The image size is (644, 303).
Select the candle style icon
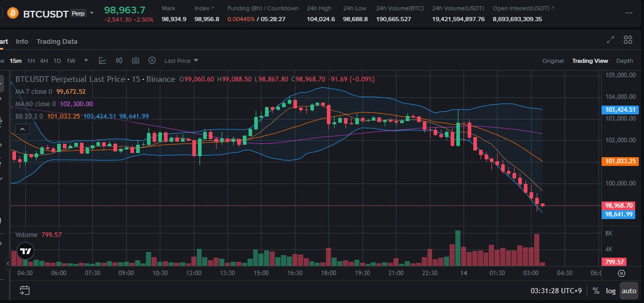coord(119,60)
